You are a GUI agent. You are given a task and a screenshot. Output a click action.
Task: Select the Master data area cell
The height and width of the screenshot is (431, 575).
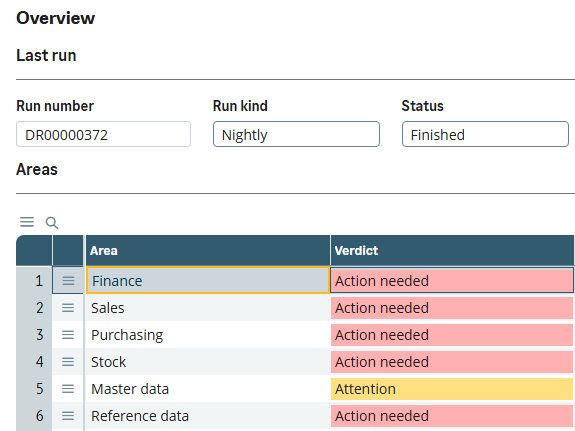208,388
